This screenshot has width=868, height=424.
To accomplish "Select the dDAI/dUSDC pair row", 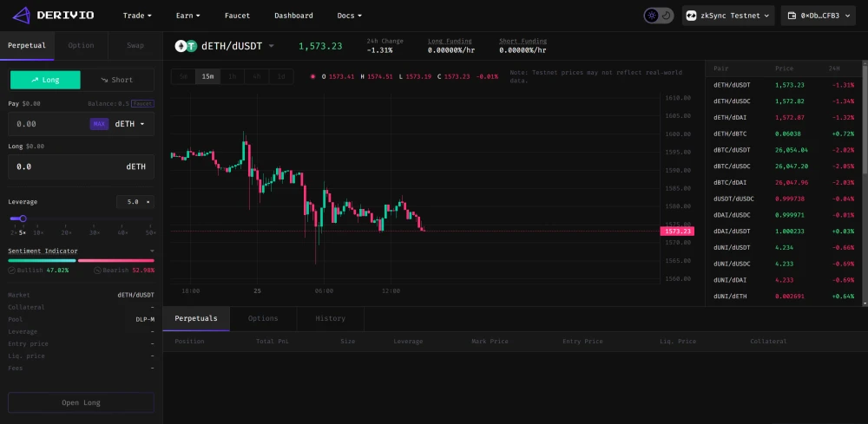I will tap(783, 215).
